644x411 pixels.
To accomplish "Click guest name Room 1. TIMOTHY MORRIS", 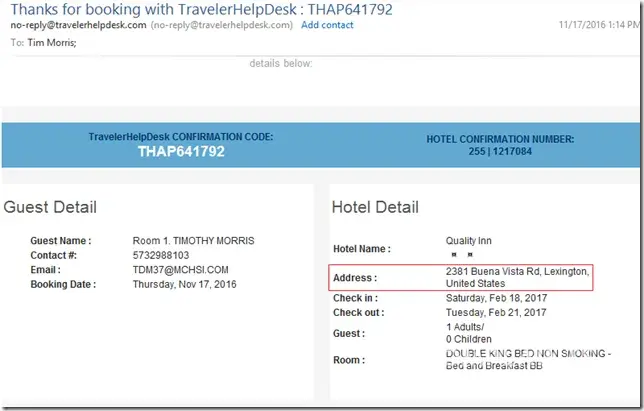I will [193, 241].
